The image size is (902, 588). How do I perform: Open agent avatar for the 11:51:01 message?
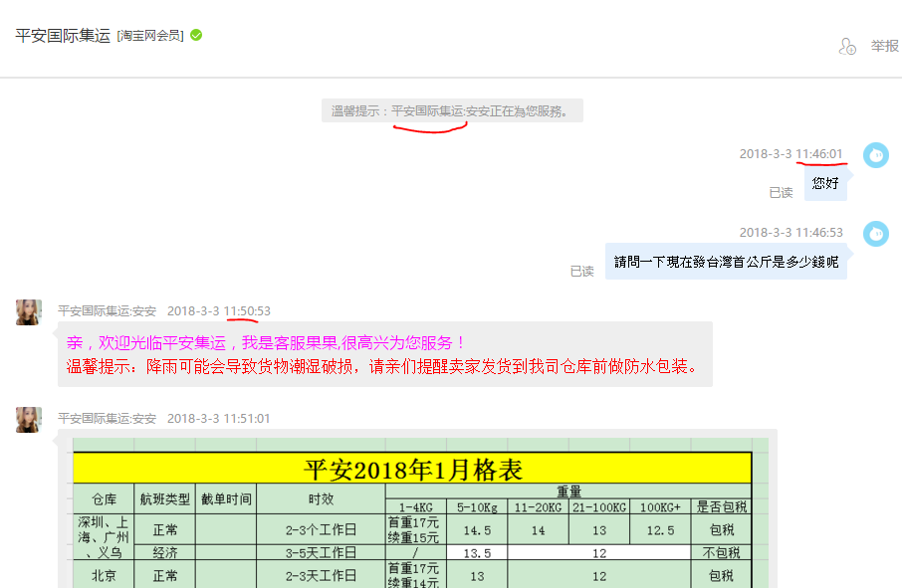(28, 420)
